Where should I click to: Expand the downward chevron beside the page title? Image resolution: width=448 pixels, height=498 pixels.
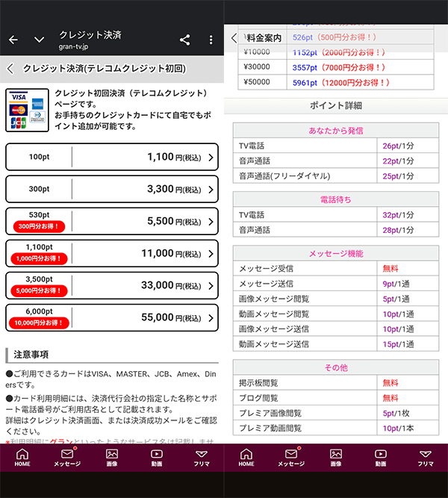coord(39,40)
